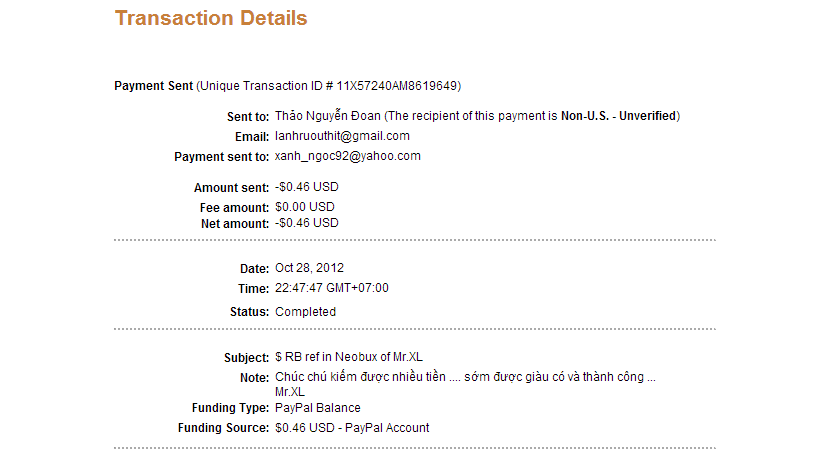This screenshot has width=840, height=465.
Task: Click the Transaction Details heading
Action: click(211, 18)
